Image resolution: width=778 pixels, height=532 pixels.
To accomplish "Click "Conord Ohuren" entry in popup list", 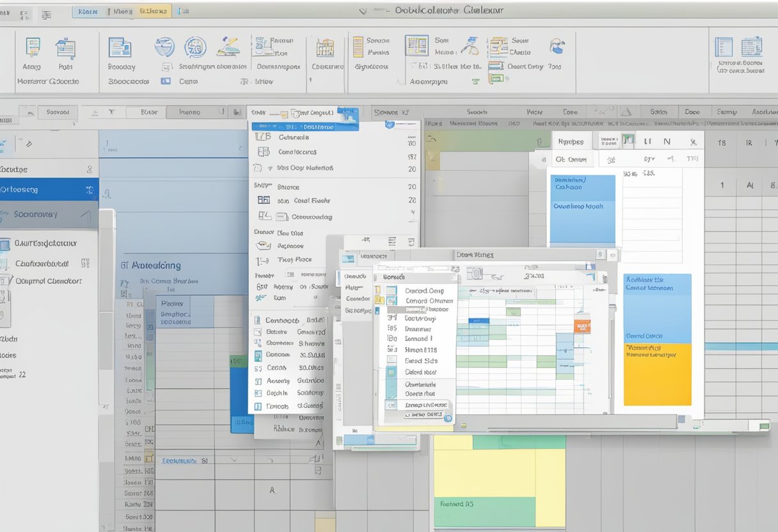I will 429,301.
